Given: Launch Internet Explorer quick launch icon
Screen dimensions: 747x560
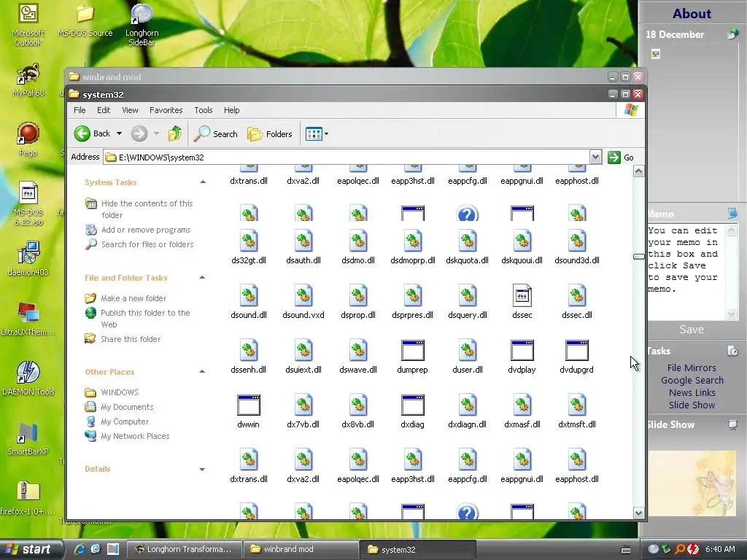Looking at the screenshot, I should click(x=79, y=549).
